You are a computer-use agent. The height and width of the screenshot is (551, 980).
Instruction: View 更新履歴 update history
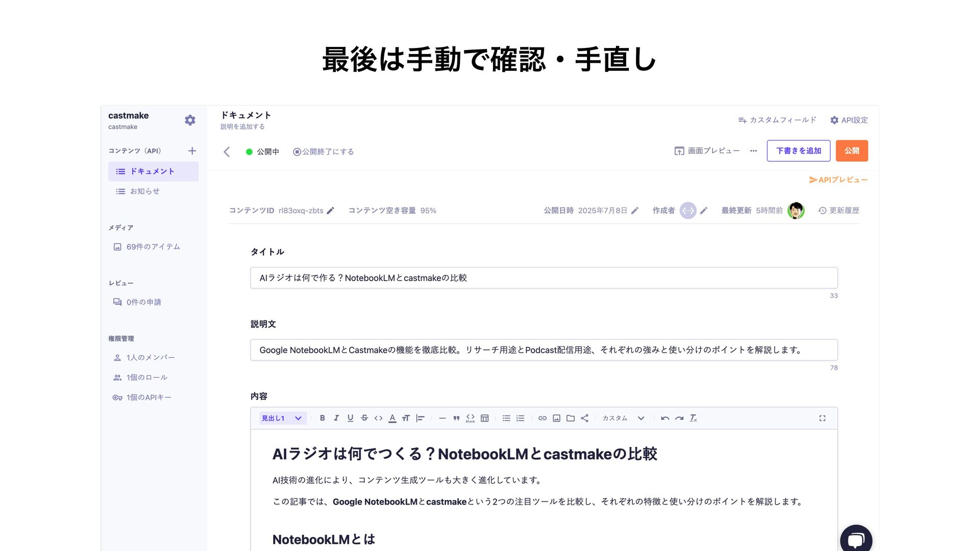[x=839, y=211]
